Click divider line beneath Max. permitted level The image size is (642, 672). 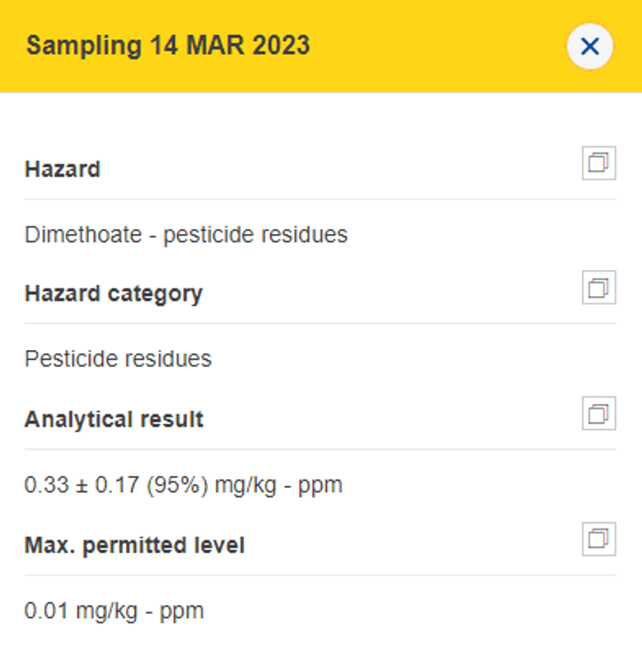[320, 575]
